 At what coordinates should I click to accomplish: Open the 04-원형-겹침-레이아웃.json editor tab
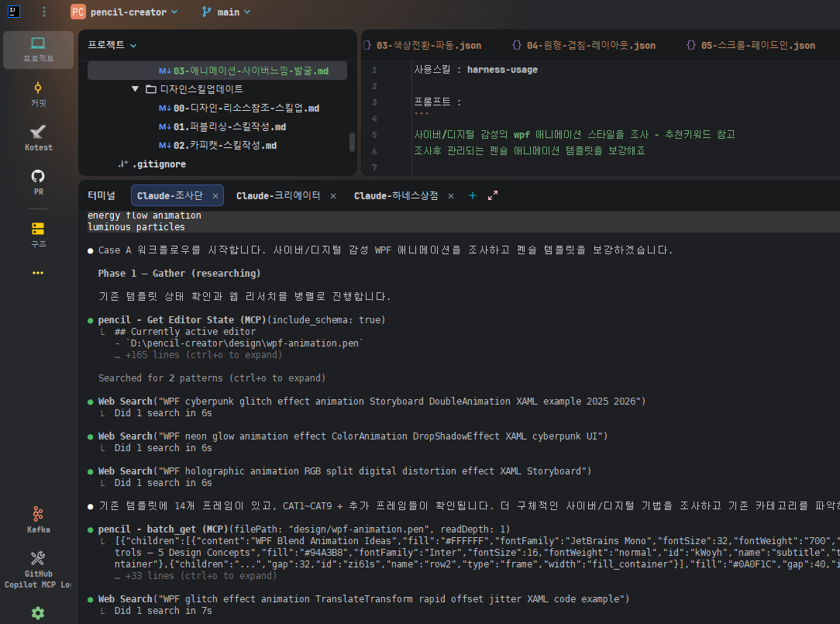590,46
